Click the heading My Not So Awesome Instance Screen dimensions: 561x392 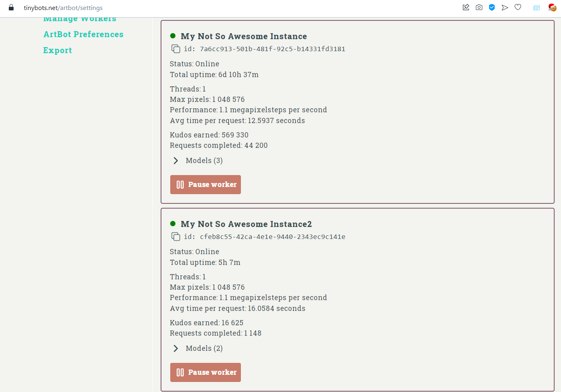244,36
